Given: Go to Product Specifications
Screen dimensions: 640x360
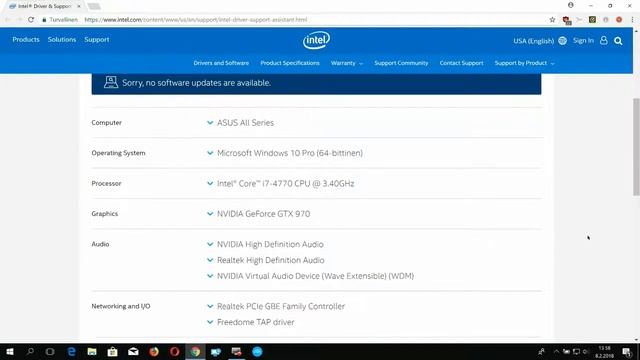Looking at the screenshot, I should click(x=290, y=63).
